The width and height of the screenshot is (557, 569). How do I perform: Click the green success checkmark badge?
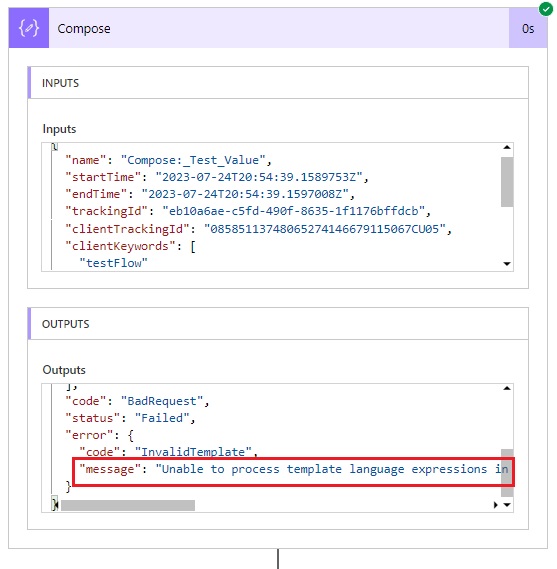(x=546, y=9)
